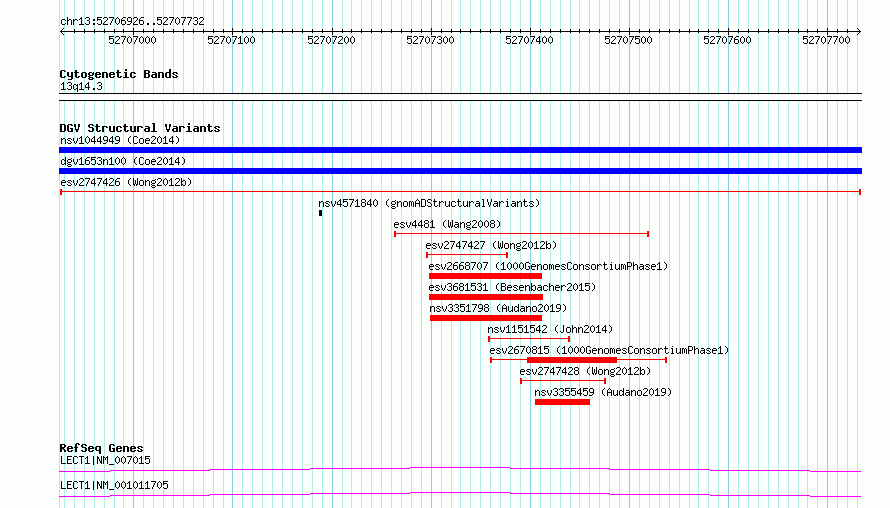Open variant label nsv3355459 (Audano2019)

tap(603, 392)
